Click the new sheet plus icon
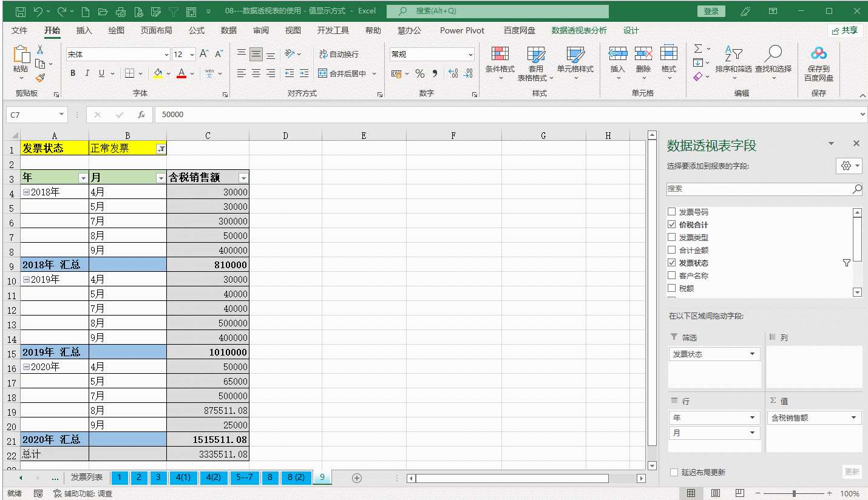868x500 pixels. coord(357,478)
